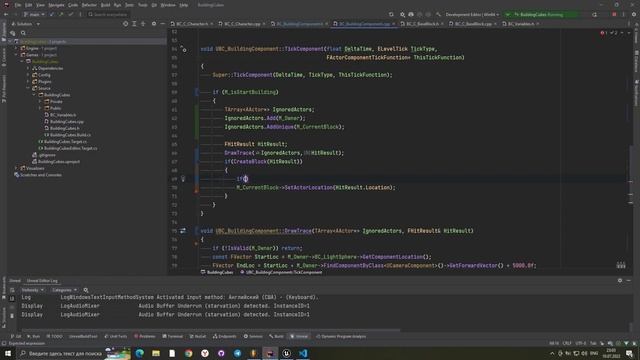640x360 pixels.
Task: Open the File menu
Action: click(x=18, y=5)
